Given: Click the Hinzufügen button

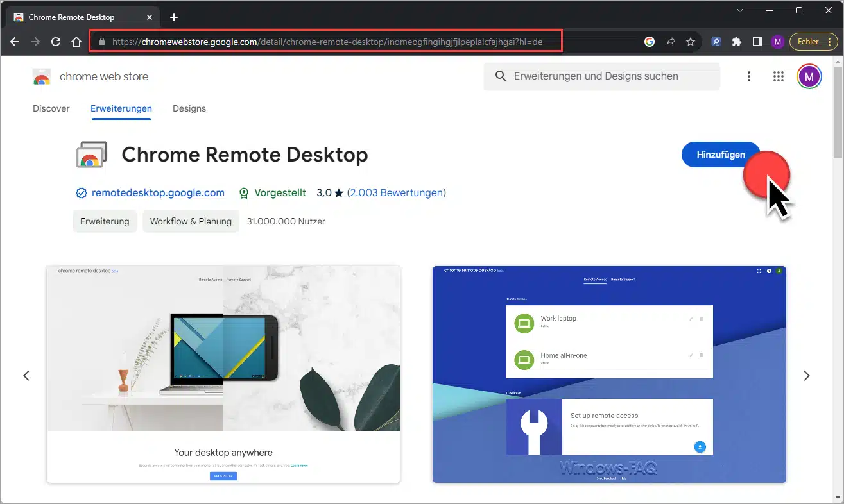Looking at the screenshot, I should 721,155.
